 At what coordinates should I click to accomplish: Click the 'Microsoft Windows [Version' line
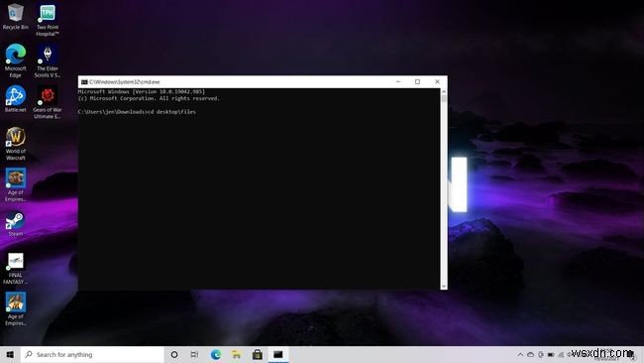(x=142, y=91)
